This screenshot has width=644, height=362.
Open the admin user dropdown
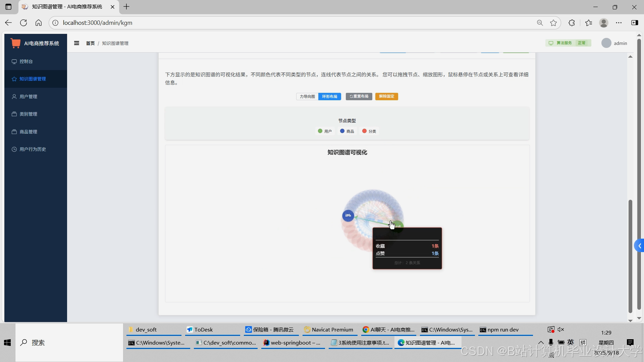pyautogui.click(x=620, y=43)
